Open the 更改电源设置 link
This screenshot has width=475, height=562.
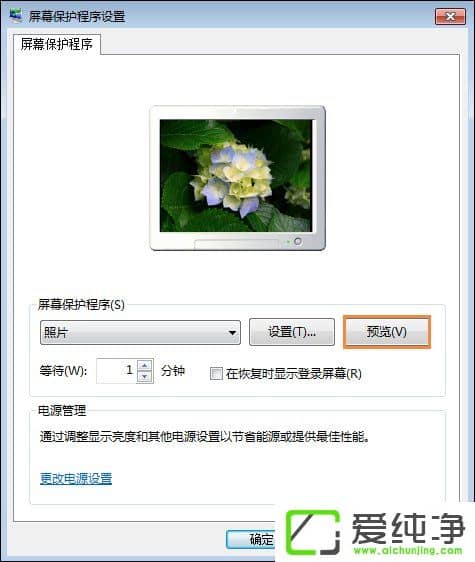(x=76, y=478)
